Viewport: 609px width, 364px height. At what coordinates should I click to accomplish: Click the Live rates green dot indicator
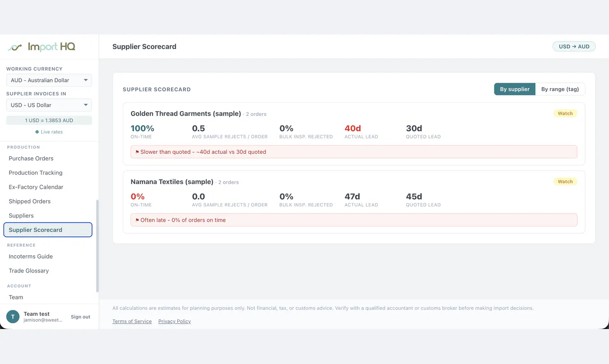coord(37,132)
